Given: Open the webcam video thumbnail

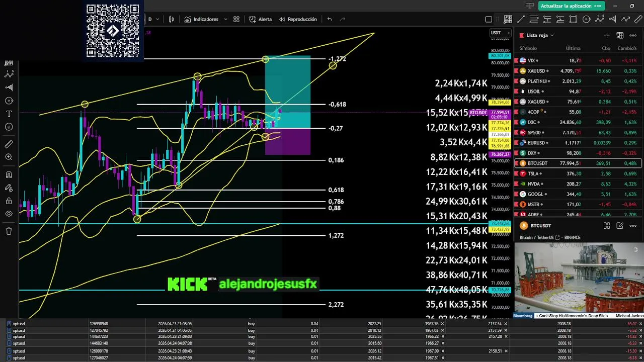Looking at the screenshot, I should click(578, 279).
